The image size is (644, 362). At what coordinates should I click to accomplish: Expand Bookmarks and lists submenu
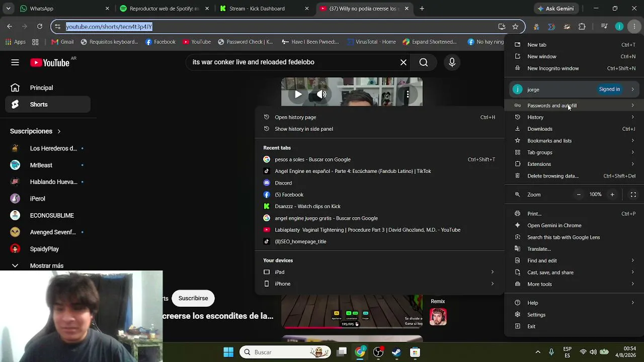coord(574,141)
